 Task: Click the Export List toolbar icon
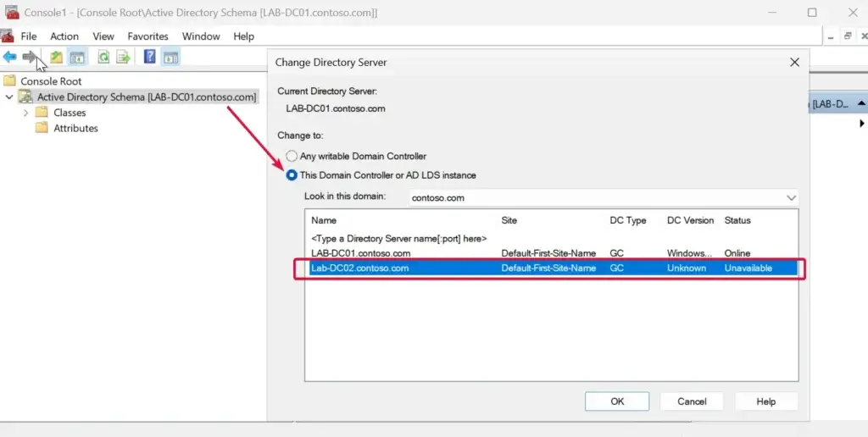click(x=123, y=58)
